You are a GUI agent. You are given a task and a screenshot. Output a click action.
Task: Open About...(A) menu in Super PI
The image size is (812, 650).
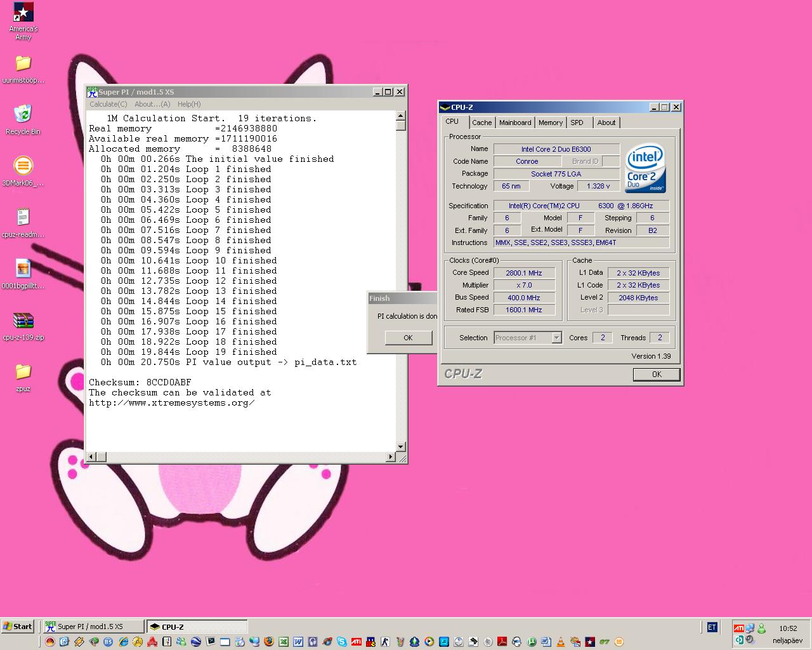(x=152, y=104)
